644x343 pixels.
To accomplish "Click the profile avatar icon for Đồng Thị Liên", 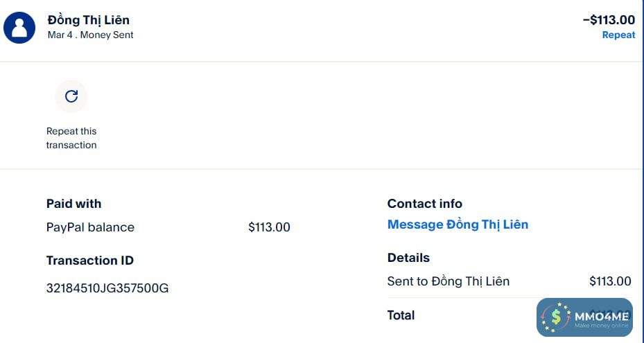I will pyautogui.click(x=19, y=27).
